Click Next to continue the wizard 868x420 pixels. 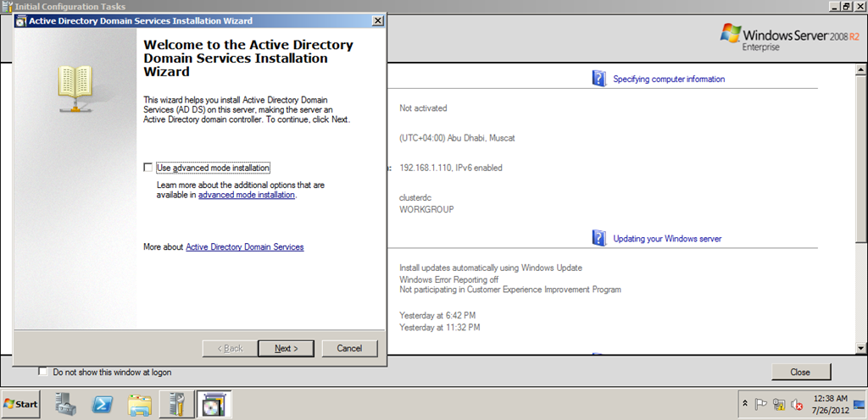(x=287, y=348)
